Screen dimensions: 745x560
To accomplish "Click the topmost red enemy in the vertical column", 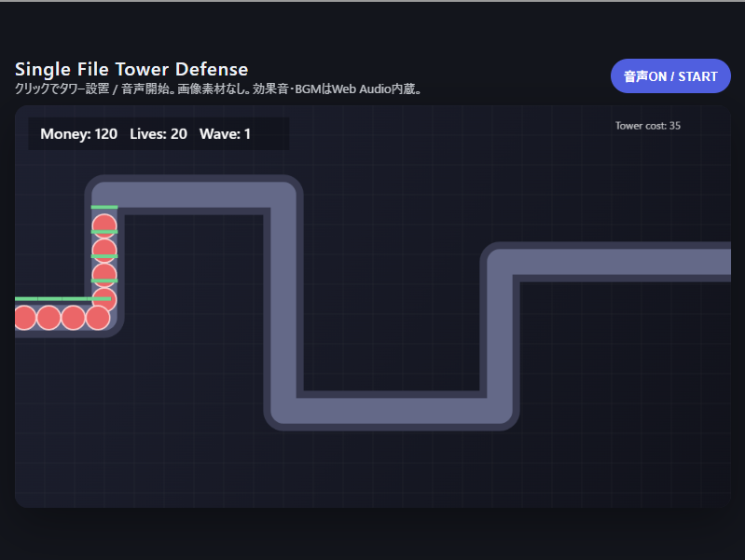I will pos(104,225).
